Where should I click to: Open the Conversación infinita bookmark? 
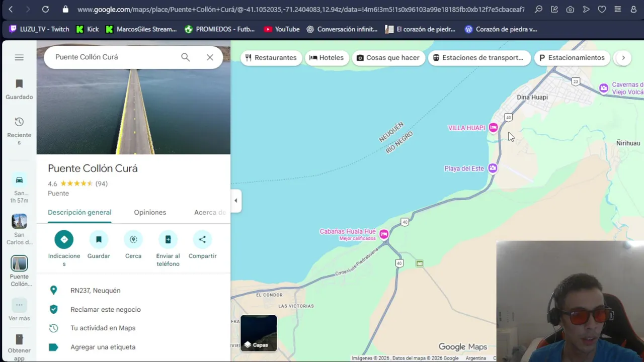342,29
